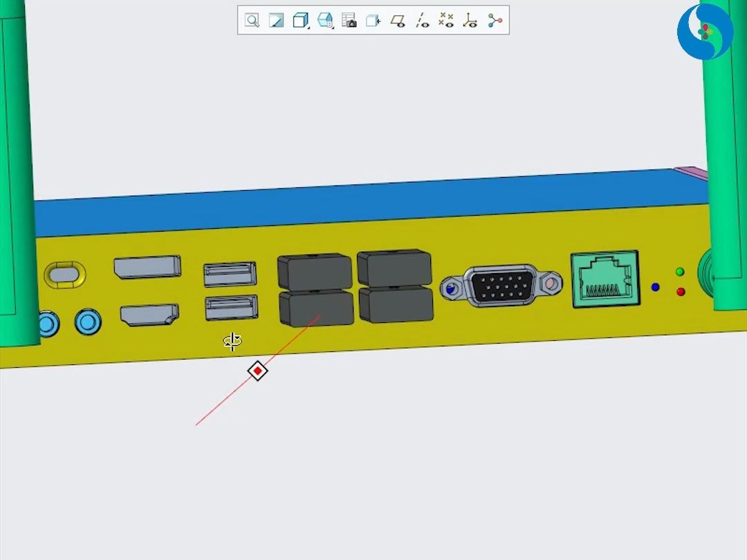Open the View Manager camera icon
Image resolution: width=747 pixels, height=560 pixels.
click(349, 21)
